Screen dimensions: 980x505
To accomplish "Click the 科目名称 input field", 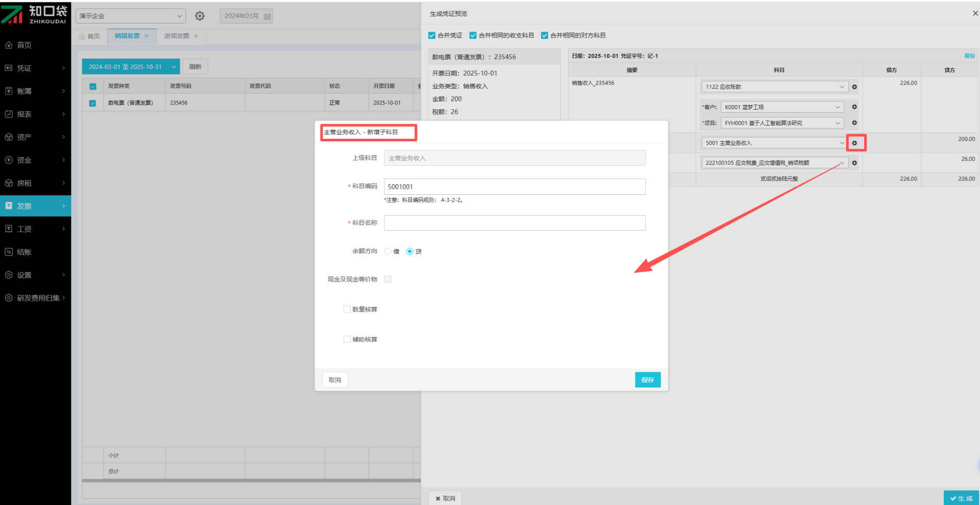I will (514, 223).
